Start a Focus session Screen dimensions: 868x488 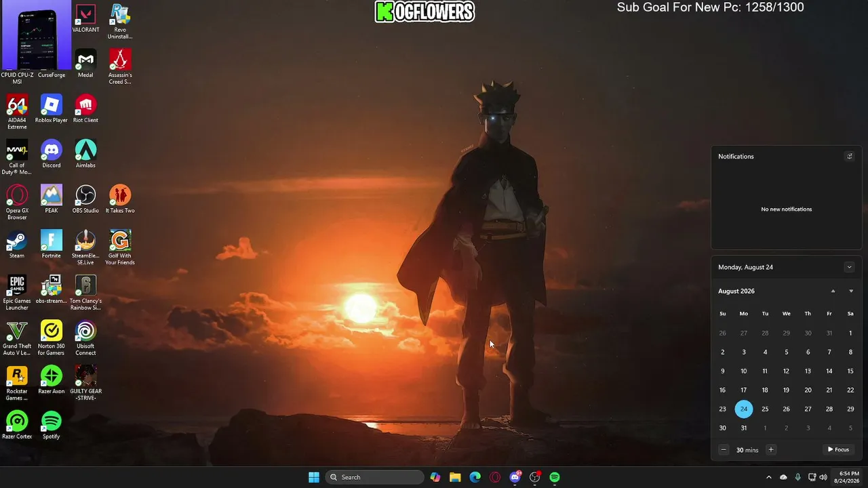coord(838,449)
